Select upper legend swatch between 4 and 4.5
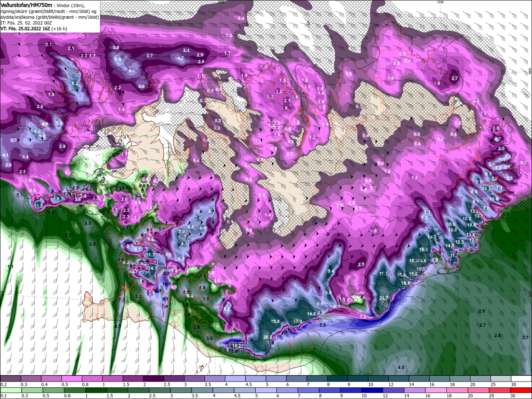 (234, 379)
